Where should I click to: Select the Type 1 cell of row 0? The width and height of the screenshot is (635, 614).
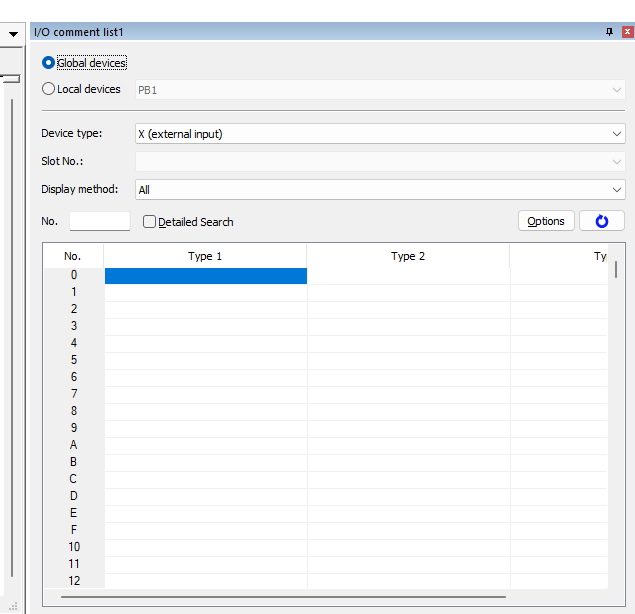pyautogui.click(x=206, y=276)
